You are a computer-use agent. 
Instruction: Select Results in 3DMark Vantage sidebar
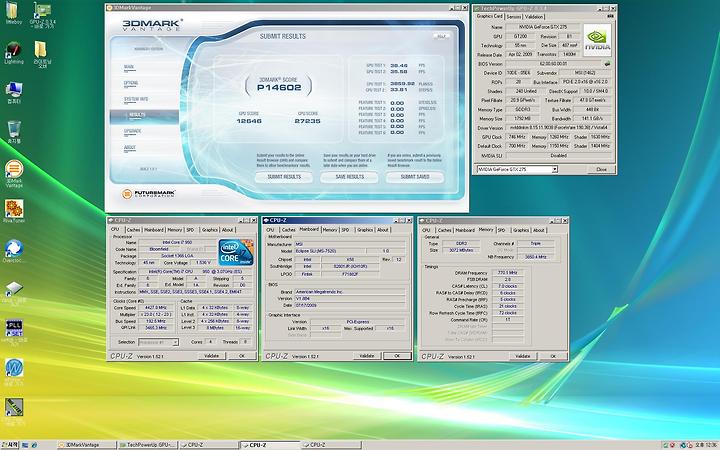coord(144,116)
